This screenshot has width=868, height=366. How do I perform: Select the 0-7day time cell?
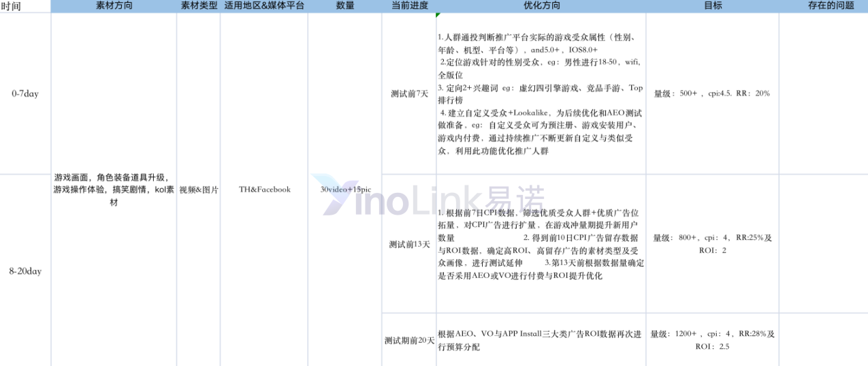25,93
